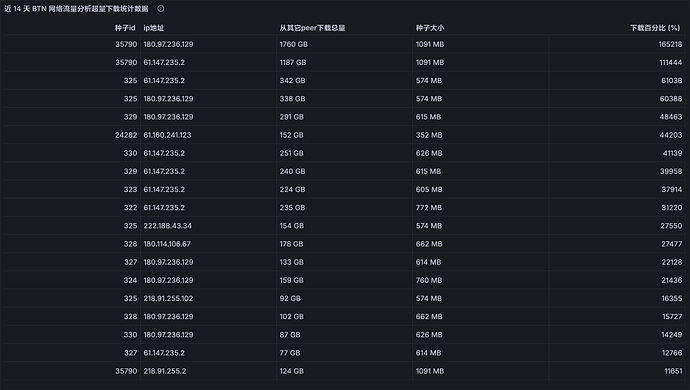This screenshot has width=690, height=390.
Task: Click percentage value 44203
Action: 671,135
